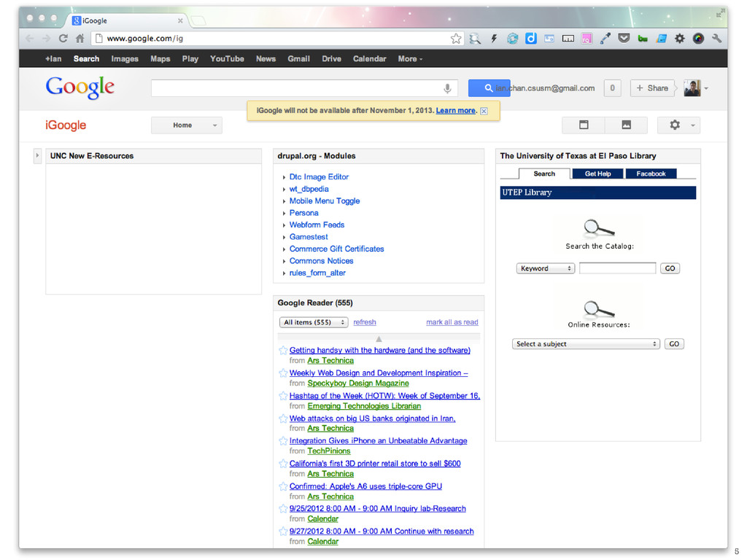Click the UTEP catalog keyword text field
This screenshot has width=747, height=560.
[x=617, y=268]
